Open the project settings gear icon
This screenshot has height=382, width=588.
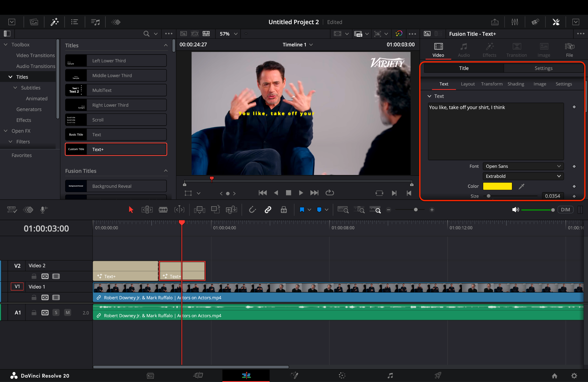point(574,376)
